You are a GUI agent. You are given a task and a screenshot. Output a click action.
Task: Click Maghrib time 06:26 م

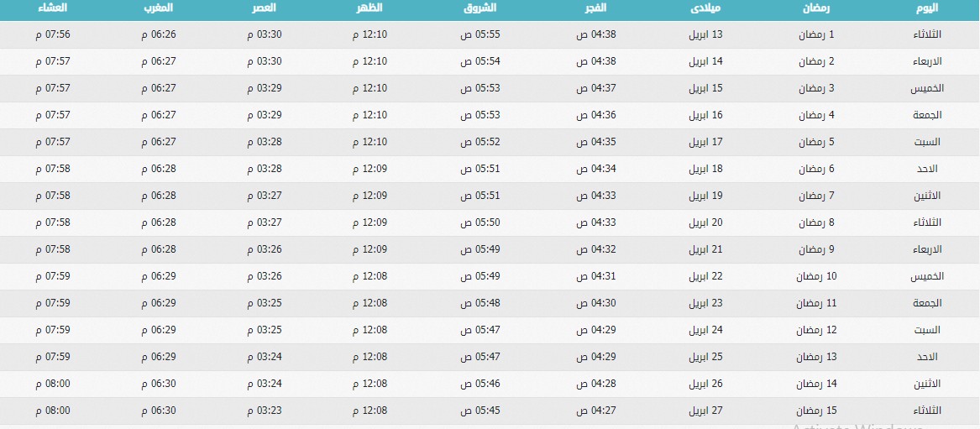pos(159,35)
